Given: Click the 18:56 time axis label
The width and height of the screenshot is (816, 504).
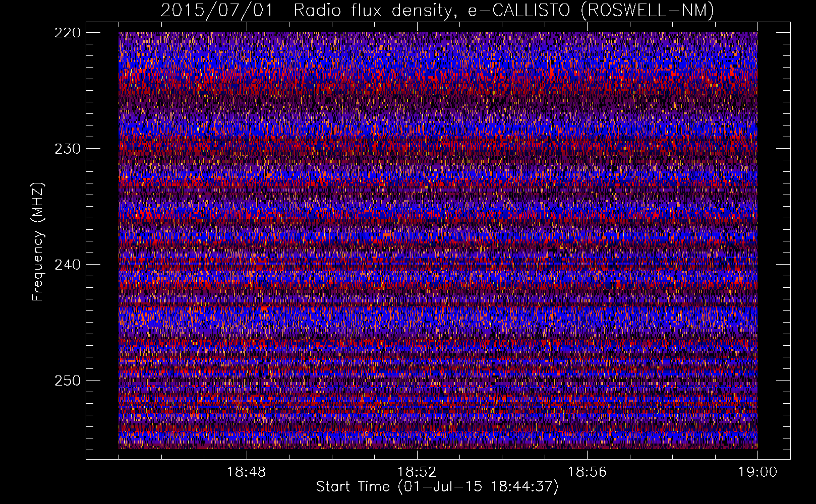Looking at the screenshot, I should coord(588,472).
